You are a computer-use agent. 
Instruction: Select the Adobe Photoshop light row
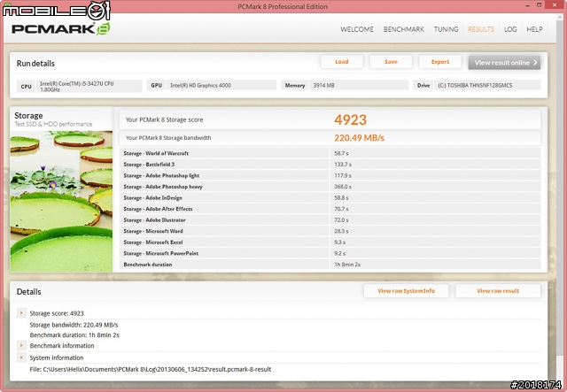click(x=330, y=175)
